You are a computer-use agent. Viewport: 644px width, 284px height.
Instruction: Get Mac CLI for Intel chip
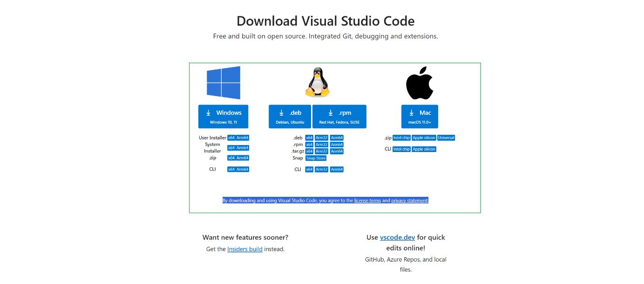pos(401,149)
